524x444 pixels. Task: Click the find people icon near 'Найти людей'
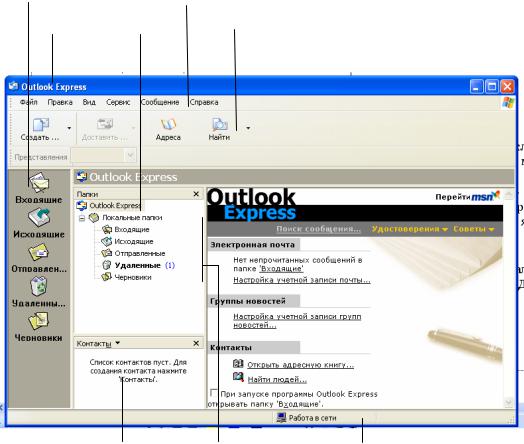(238, 377)
